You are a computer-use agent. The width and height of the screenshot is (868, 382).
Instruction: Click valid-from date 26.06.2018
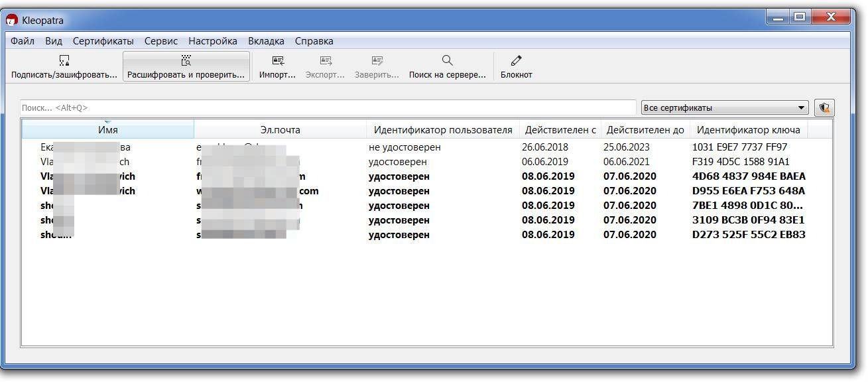[x=545, y=147]
